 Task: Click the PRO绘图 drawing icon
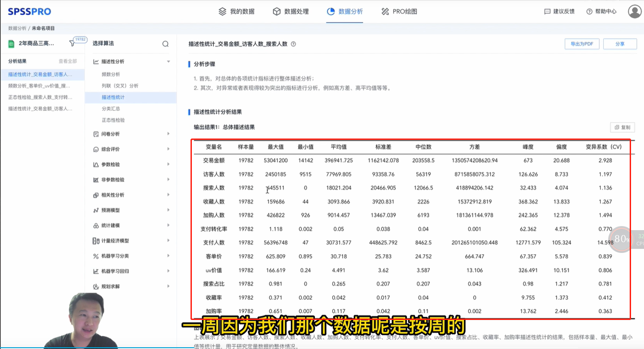coord(385,12)
